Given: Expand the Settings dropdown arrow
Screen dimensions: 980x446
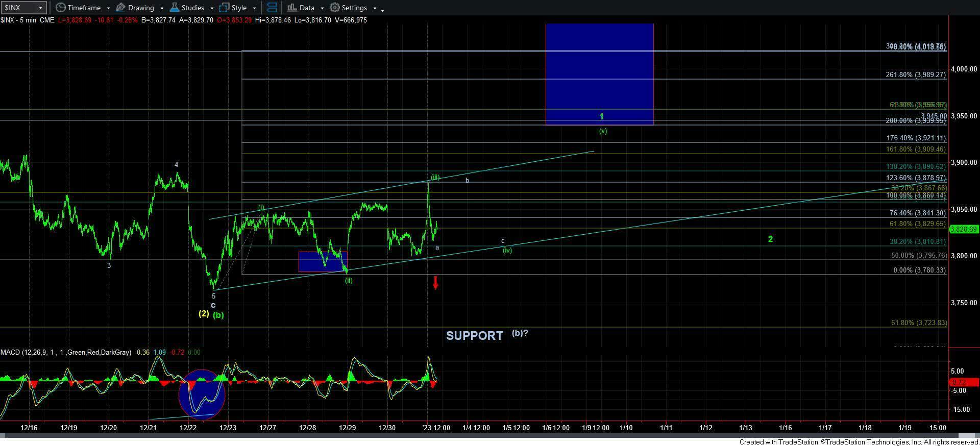Looking at the screenshot, I should pos(375,8).
